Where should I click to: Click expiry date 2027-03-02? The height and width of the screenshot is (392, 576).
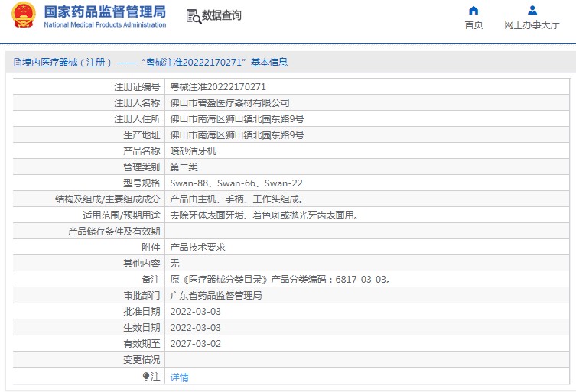click(x=195, y=344)
